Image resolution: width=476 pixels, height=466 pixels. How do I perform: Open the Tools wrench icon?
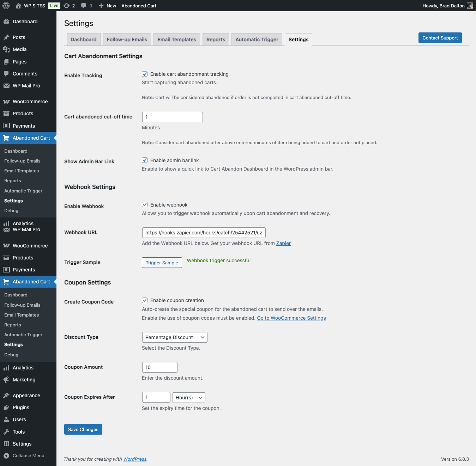coord(6,432)
